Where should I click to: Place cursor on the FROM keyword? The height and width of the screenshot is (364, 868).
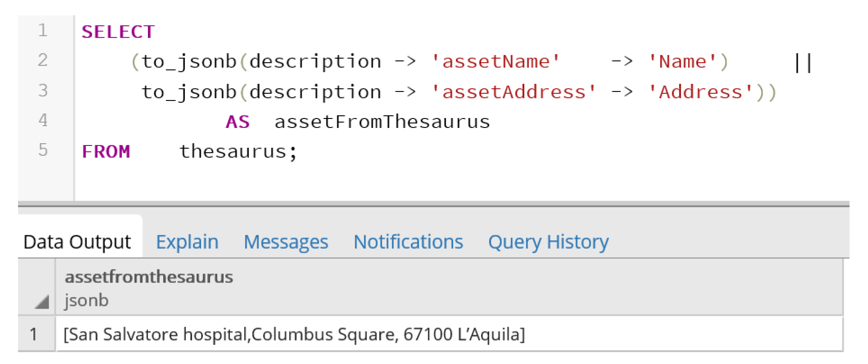pyautogui.click(x=106, y=152)
